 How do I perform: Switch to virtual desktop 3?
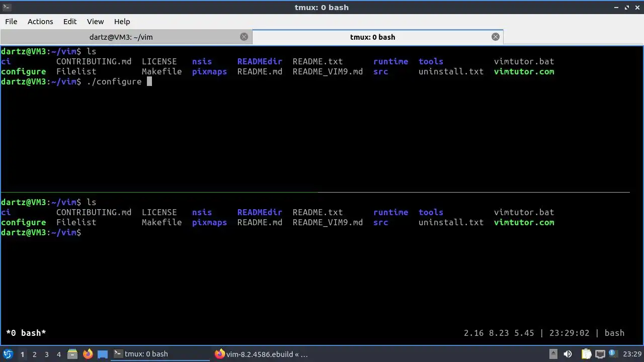[46, 354]
